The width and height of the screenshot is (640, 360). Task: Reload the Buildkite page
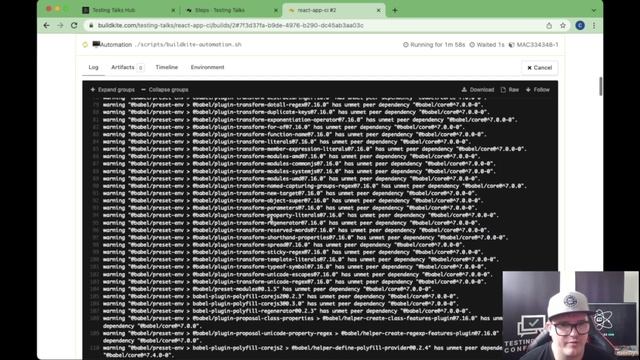(x=74, y=25)
